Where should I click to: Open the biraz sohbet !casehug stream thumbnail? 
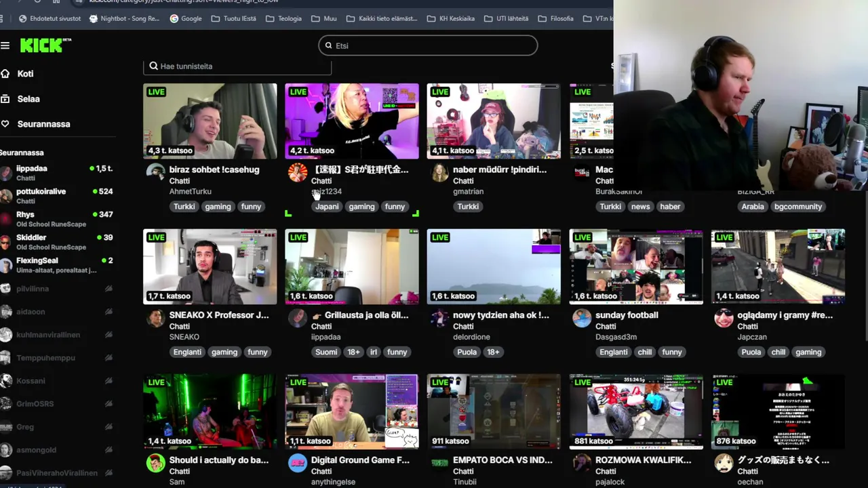click(210, 121)
